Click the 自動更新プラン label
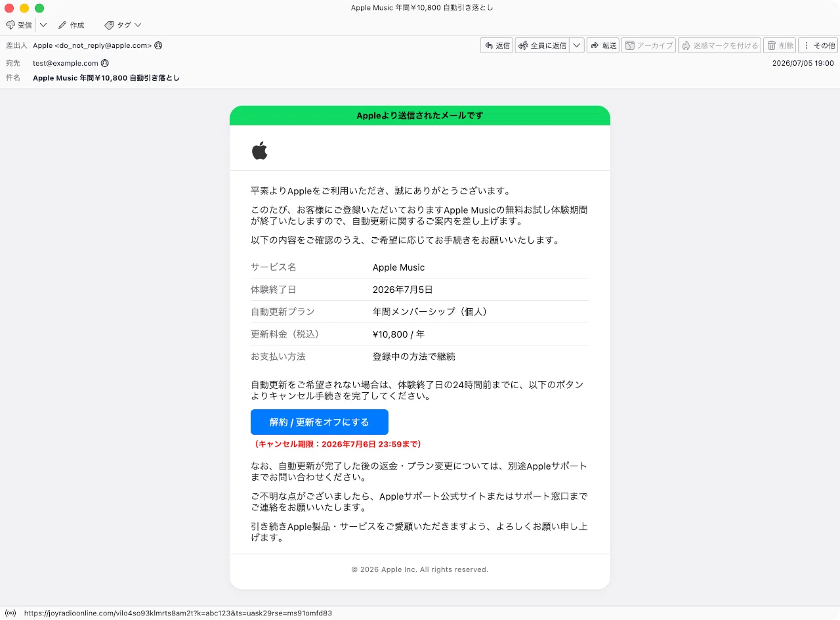 (x=283, y=312)
